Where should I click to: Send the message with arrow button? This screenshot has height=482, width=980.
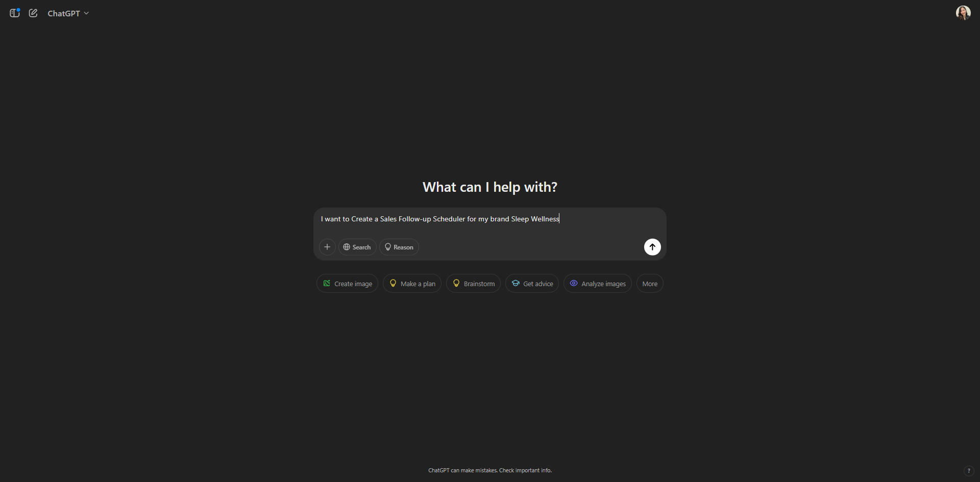[652, 247]
